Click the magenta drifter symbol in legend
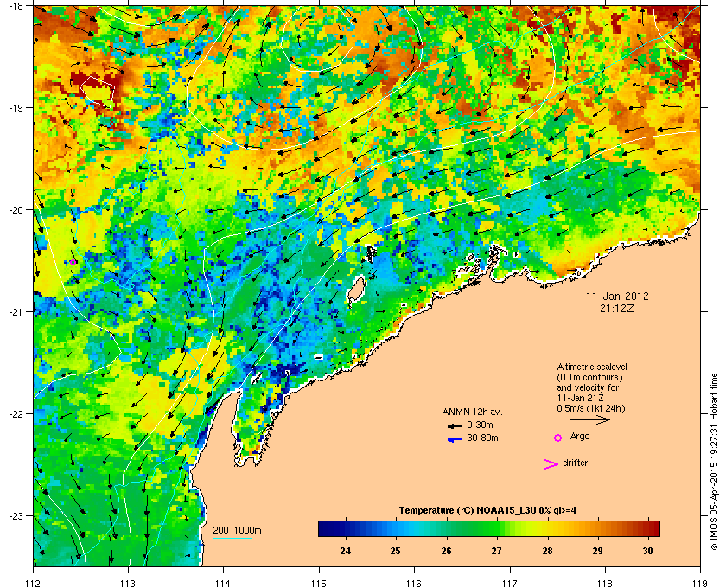This screenshot has height=588, width=726. click(551, 464)
